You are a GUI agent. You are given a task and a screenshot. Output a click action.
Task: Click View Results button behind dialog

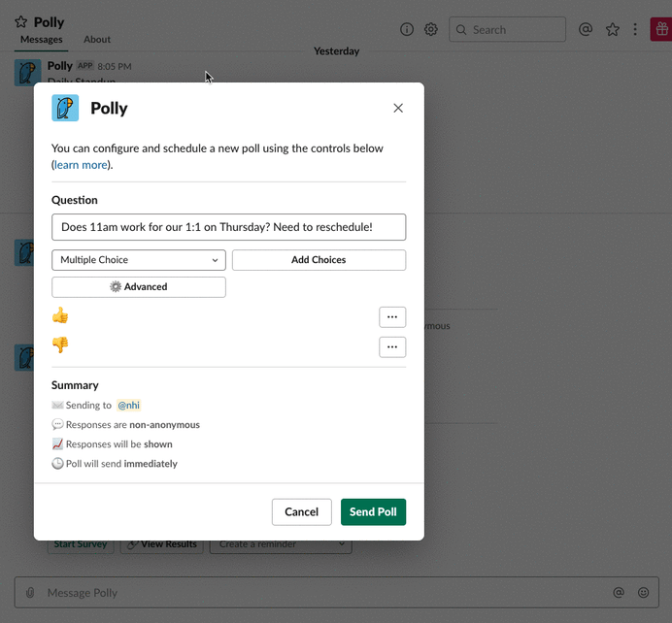(161, 544)
